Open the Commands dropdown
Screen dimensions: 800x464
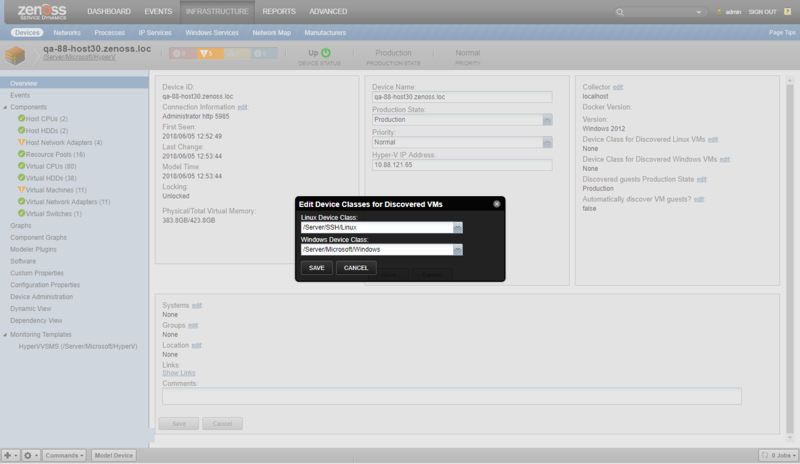(x=64, y=455)
